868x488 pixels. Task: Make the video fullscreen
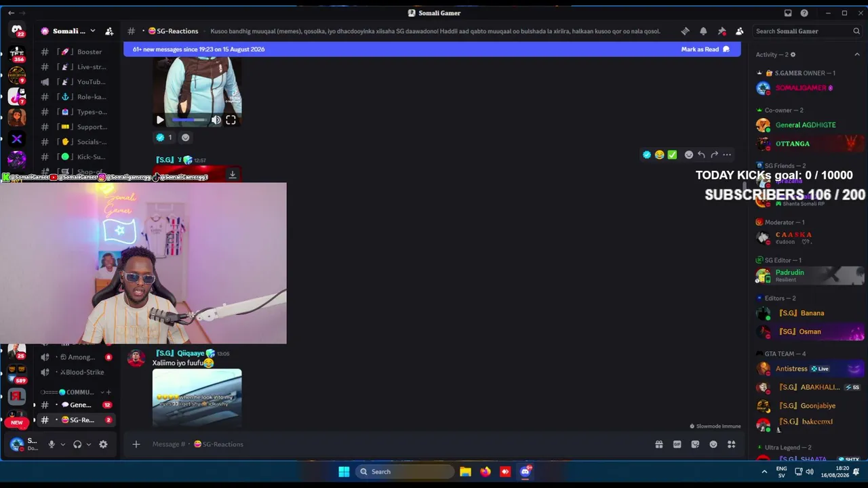[x=231, y=120]
